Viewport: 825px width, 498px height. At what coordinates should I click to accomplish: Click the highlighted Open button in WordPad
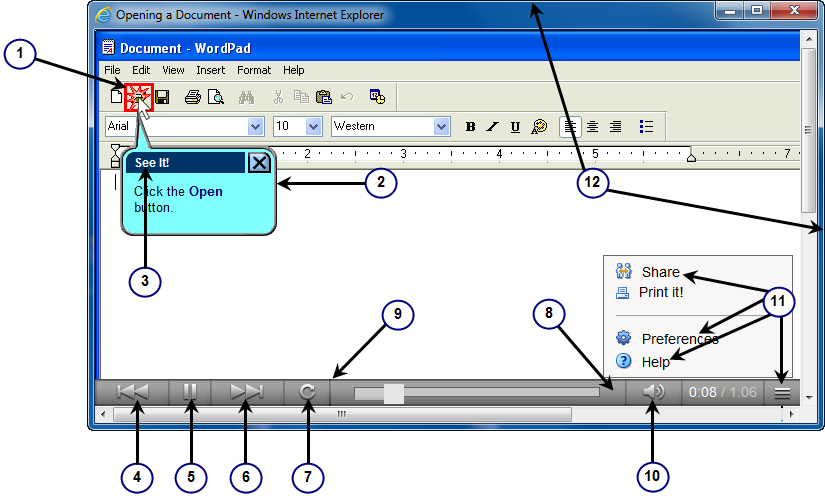(x=139, y=97)
